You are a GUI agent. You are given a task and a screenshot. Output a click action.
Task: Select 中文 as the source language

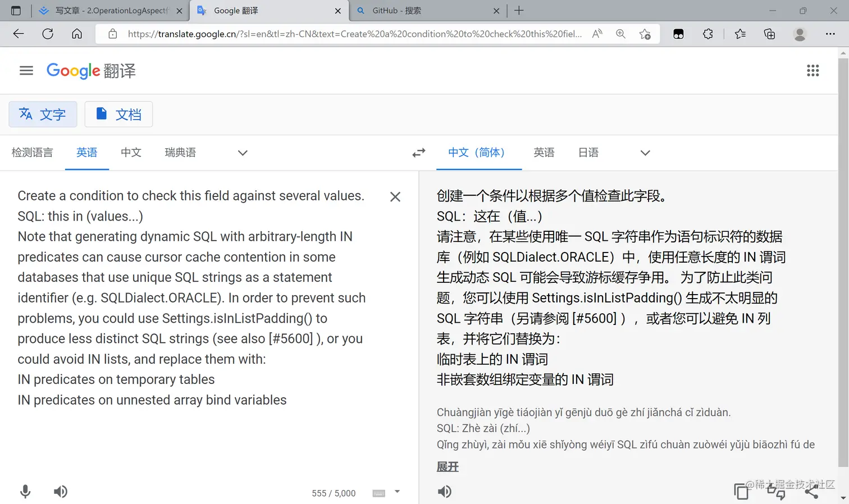131,153
